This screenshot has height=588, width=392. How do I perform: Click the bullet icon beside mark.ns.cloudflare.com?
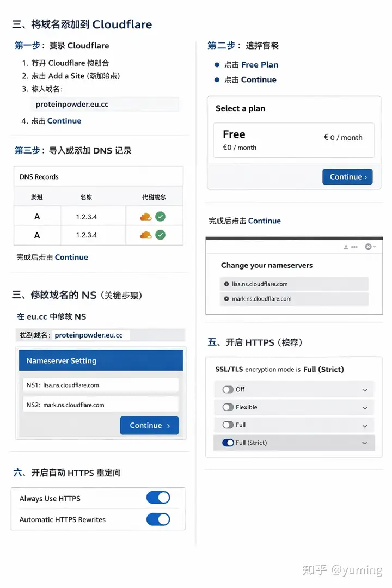pyautogui.click(x=226, y=299)
